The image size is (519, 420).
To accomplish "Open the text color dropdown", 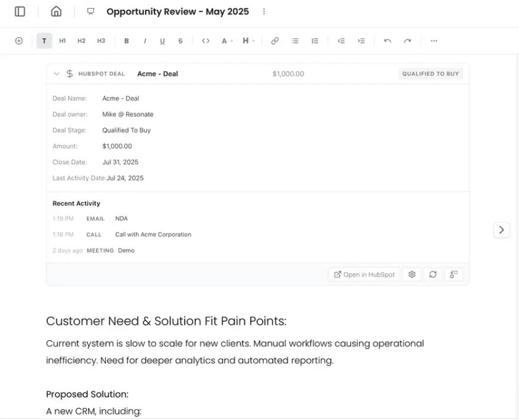I will click(227, 41).
